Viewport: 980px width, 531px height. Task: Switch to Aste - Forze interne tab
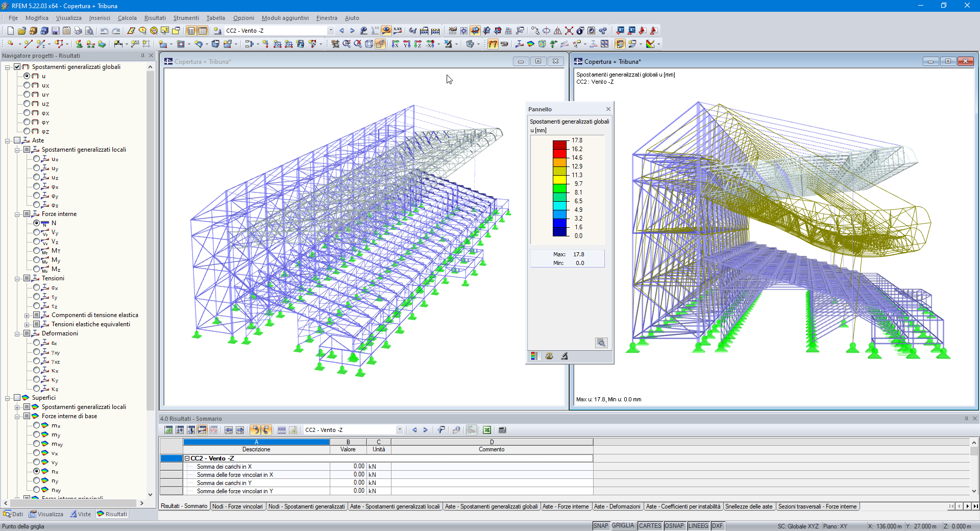pos(566,506)
